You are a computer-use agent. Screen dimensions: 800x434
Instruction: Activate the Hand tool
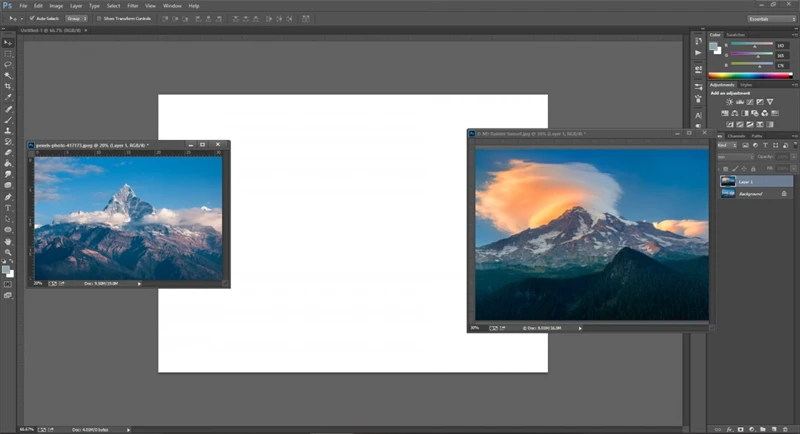(x=8, y=241)
